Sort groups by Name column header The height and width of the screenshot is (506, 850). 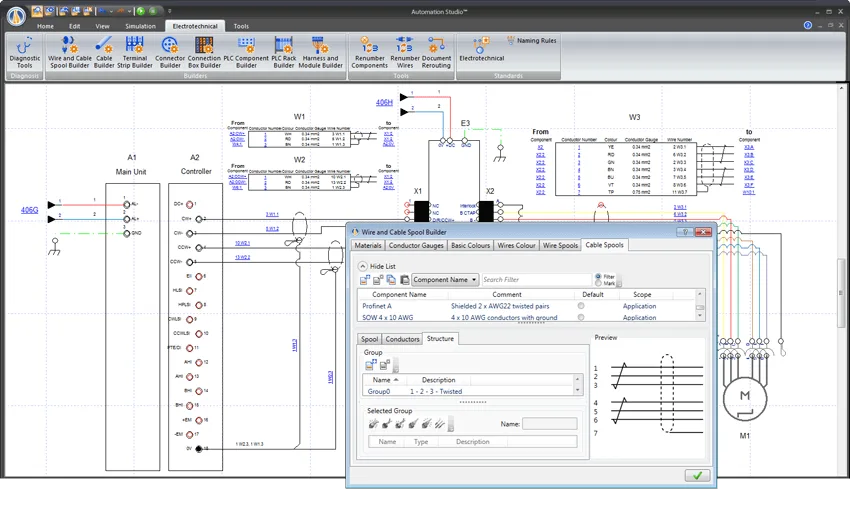[x=385, y=380]
